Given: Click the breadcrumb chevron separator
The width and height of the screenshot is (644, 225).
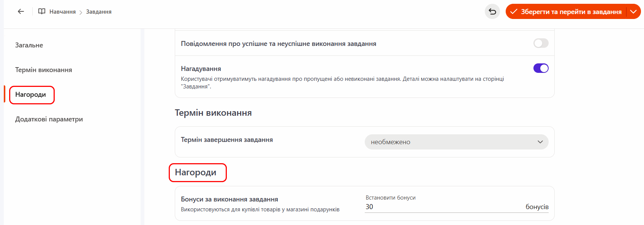Looking at the screenshot, I should pyautogui.click(x=81, y=13).
